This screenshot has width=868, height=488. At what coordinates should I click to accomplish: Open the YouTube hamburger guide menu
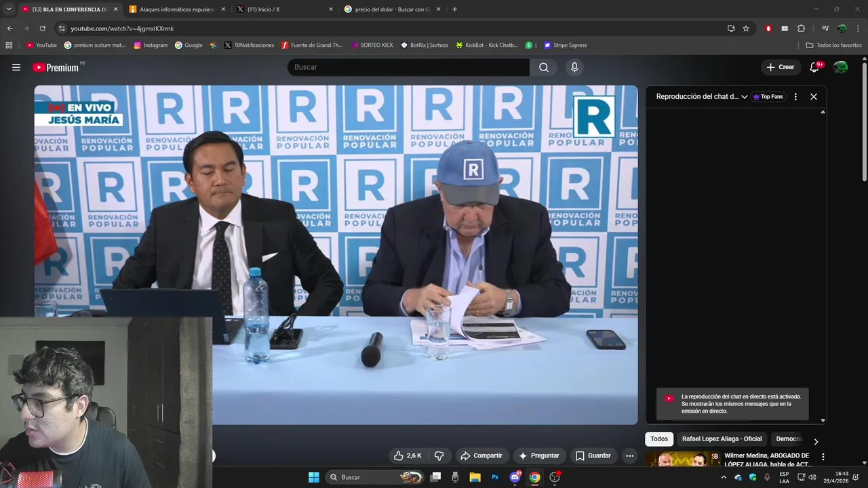click(16, 67)
